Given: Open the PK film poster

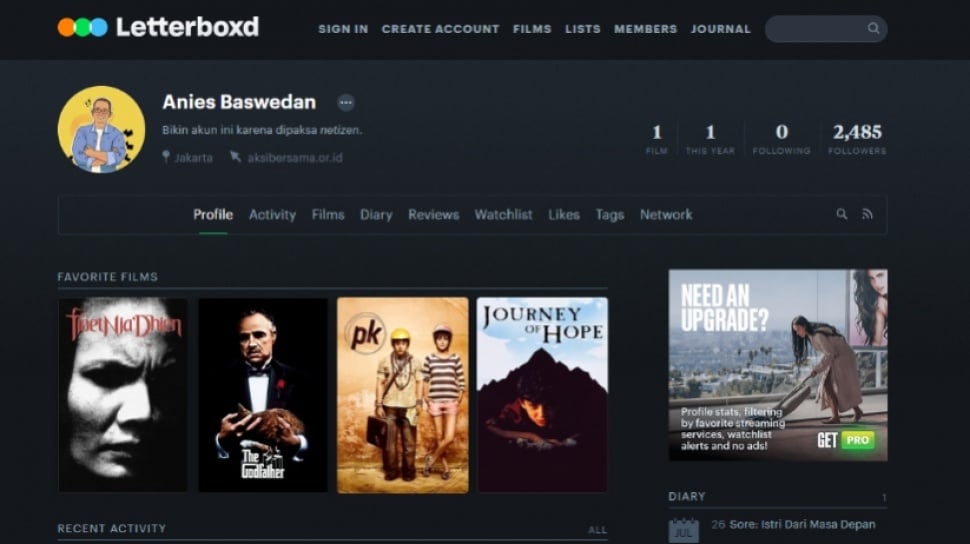Looking at the screenshot, I should [403, 395].
